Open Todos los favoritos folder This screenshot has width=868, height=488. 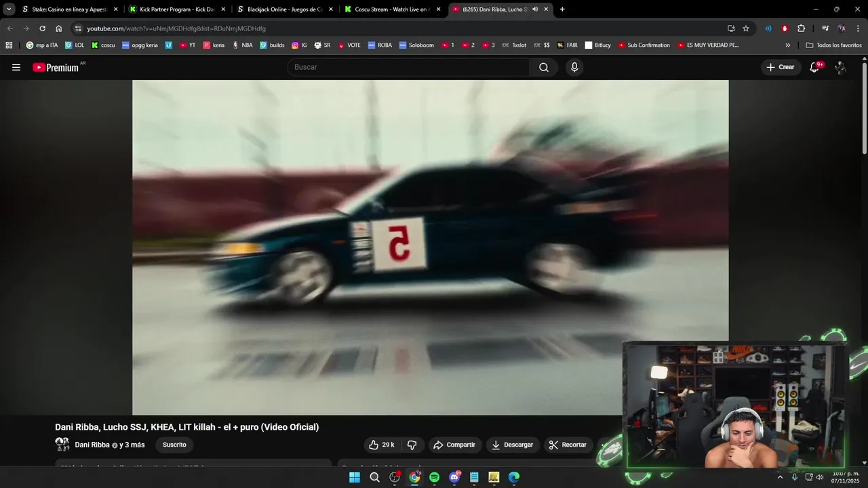833,45
